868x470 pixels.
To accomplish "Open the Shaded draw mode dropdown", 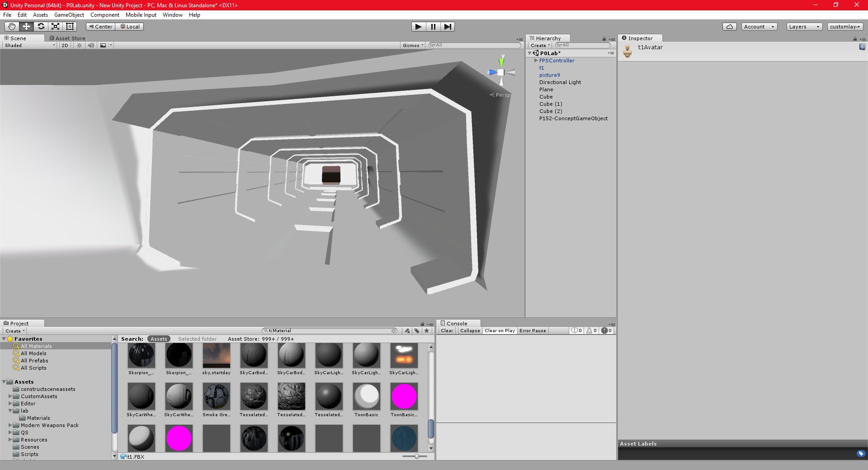I will [28, 45].
